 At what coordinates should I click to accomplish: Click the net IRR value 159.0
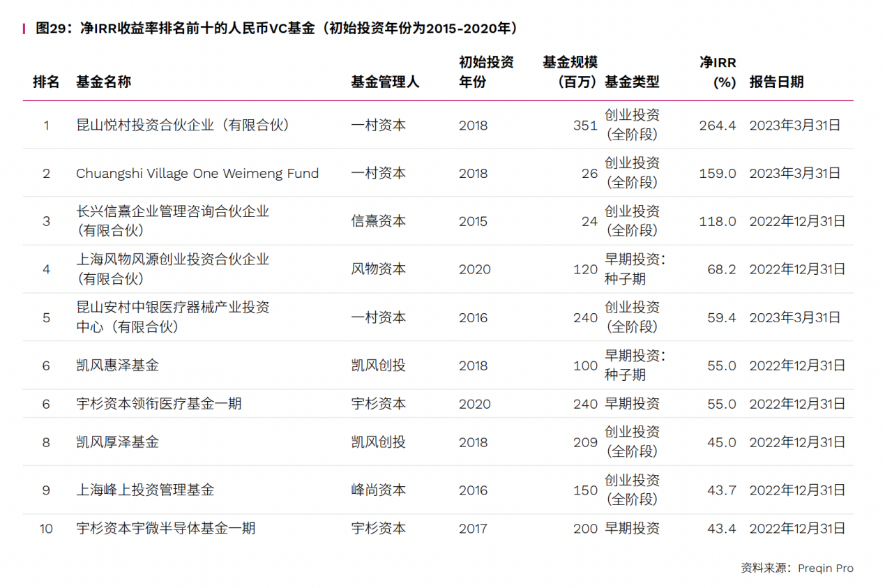click(x=718, y=173)
